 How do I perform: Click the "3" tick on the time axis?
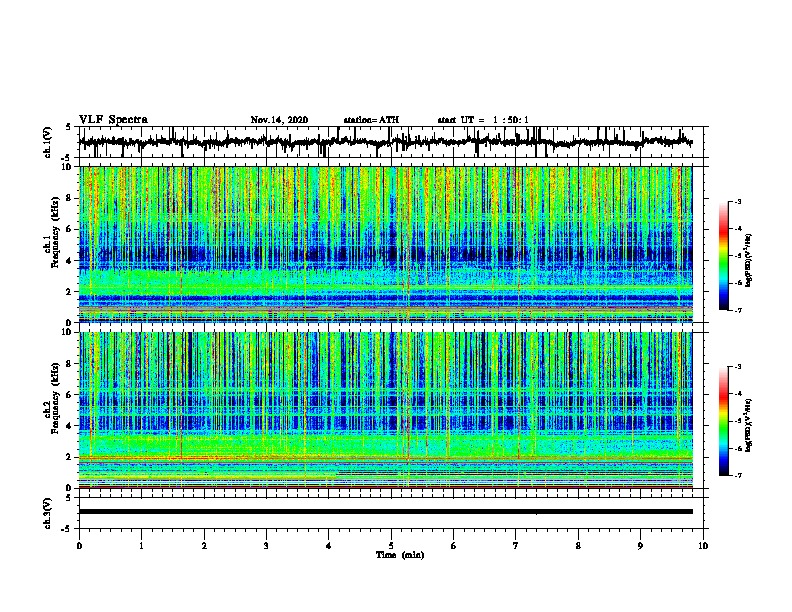coord(266,546)
